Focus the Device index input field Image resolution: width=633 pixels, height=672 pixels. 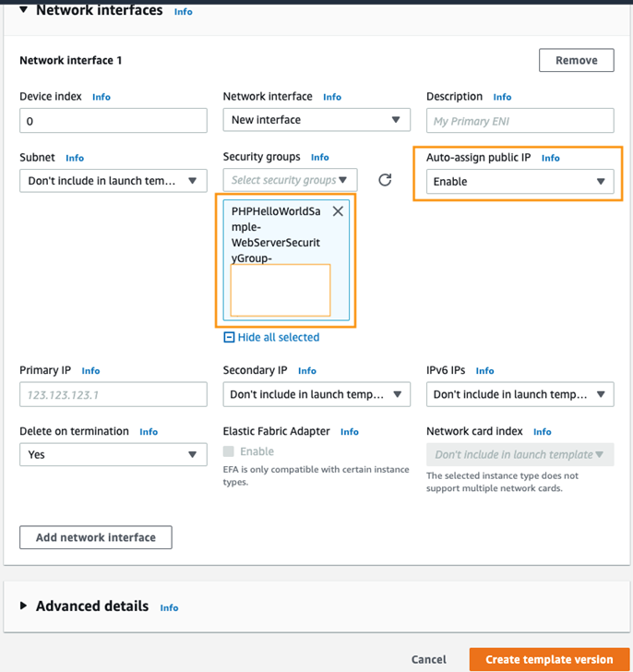[113, 121]
